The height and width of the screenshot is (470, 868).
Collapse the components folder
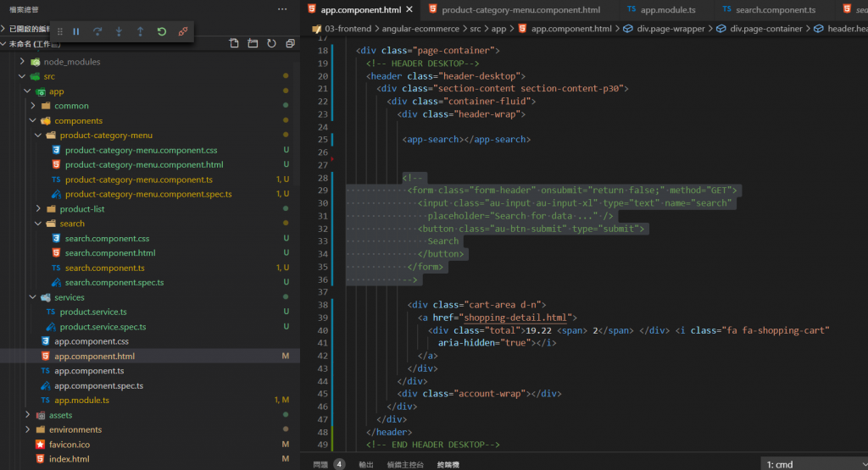coord(33,120)
